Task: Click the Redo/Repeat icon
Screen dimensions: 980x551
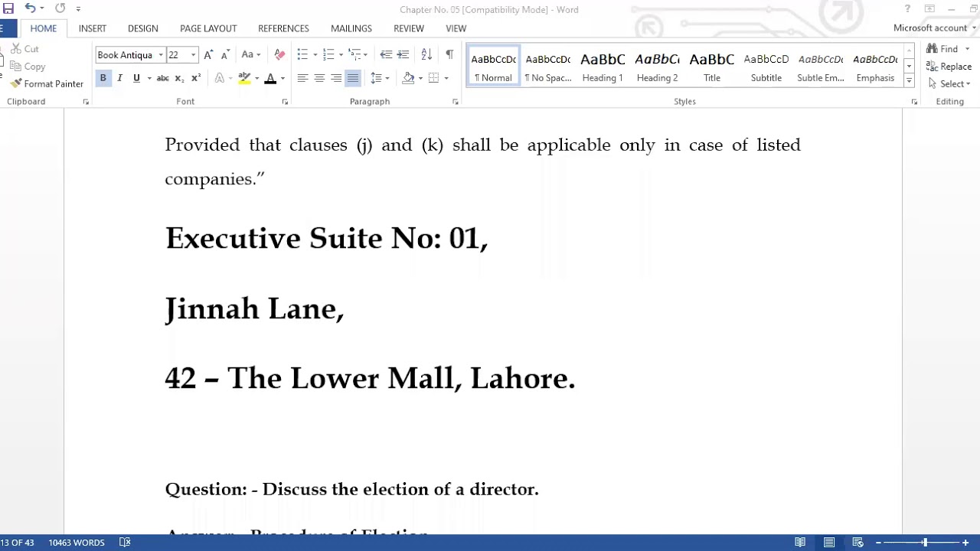Action: 60,8
